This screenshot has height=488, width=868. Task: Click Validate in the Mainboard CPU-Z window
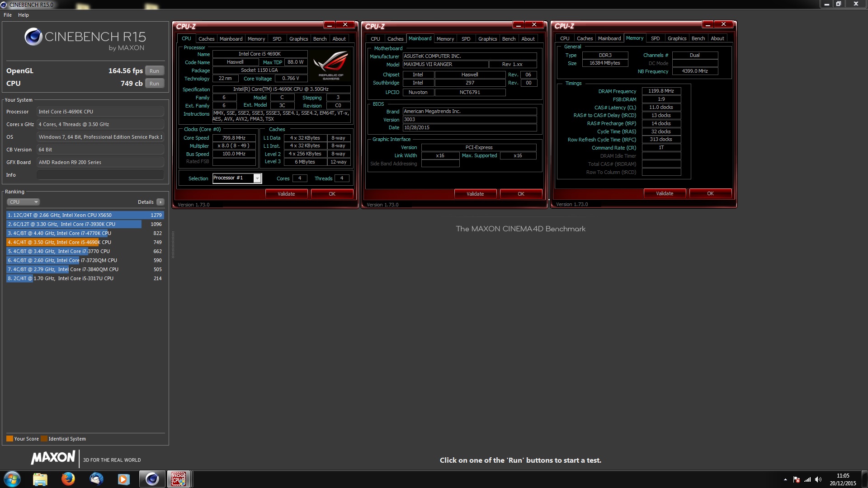pos(475,194)
